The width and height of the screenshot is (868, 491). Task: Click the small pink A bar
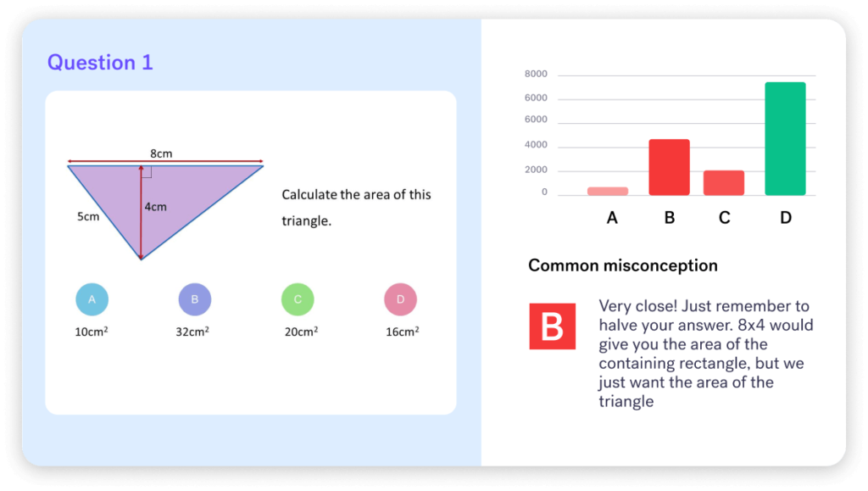(x=608, y=191)
